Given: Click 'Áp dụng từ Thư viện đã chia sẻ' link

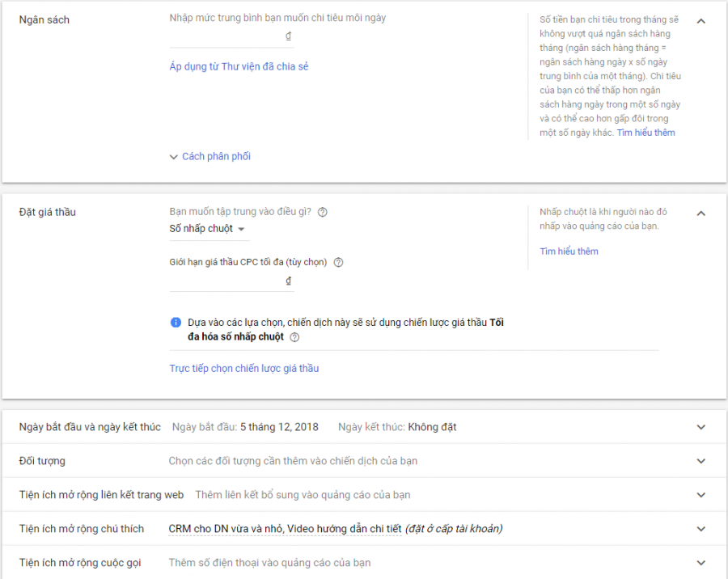Looking at the screenshot, I should (239, 66).
